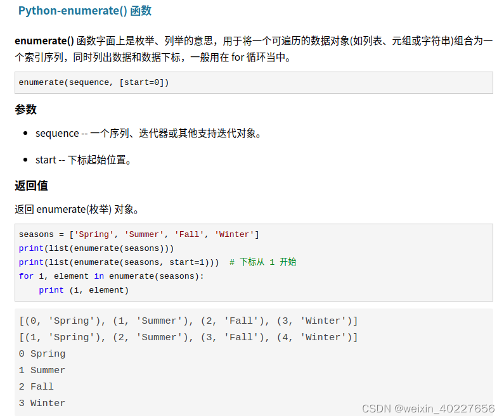Click the bold enumerate() term in the intro
This screenshot has height=420, width=504.
pos(44,41)
